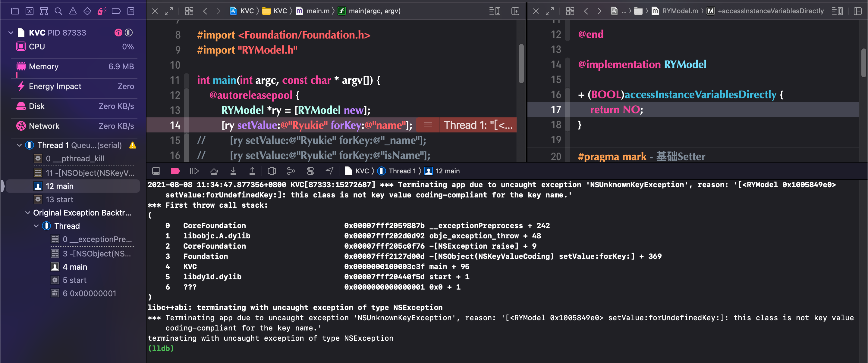
Task: Open the Report navigator icon
Action: pyautogui.click(x=131, y=11)
